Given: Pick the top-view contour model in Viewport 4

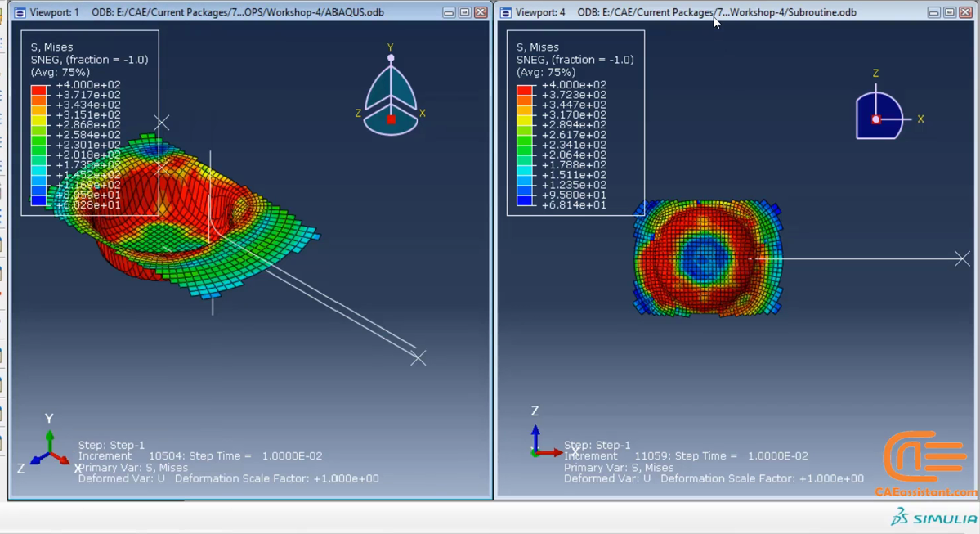Looking at the screenshot, I should pos(708,258).
